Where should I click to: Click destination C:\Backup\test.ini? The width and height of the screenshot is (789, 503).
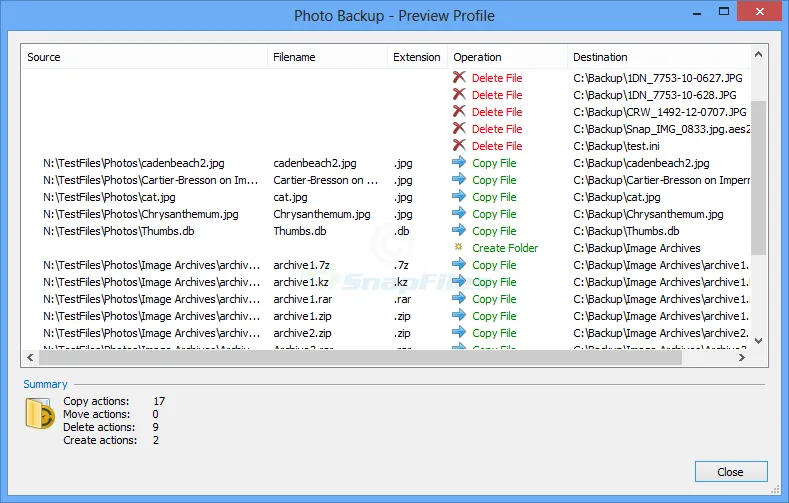tap(616, 146)
